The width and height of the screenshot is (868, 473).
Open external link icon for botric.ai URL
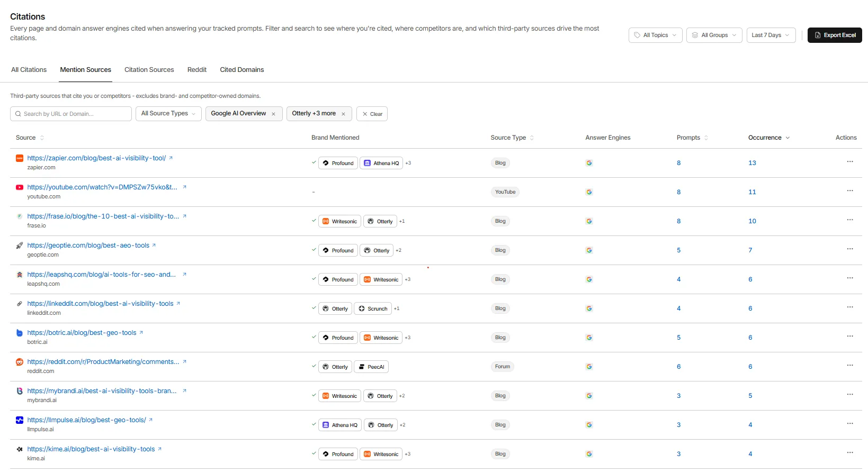pyautogui.click(x=141, y=333)
